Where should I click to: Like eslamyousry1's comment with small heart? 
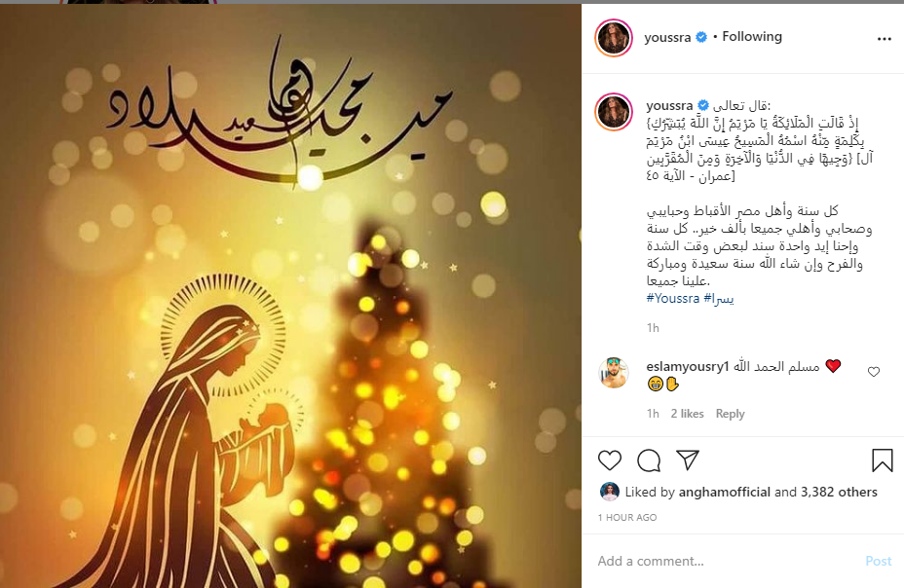874,372
